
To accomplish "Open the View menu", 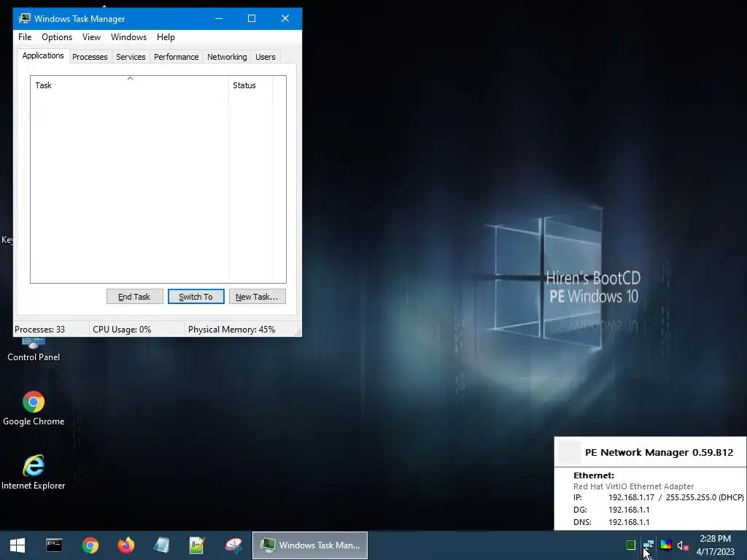I will [91, 37].
